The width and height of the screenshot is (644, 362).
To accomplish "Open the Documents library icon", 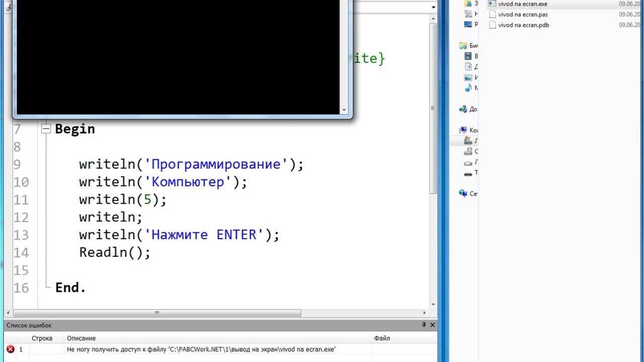I will tap(468, 67).
